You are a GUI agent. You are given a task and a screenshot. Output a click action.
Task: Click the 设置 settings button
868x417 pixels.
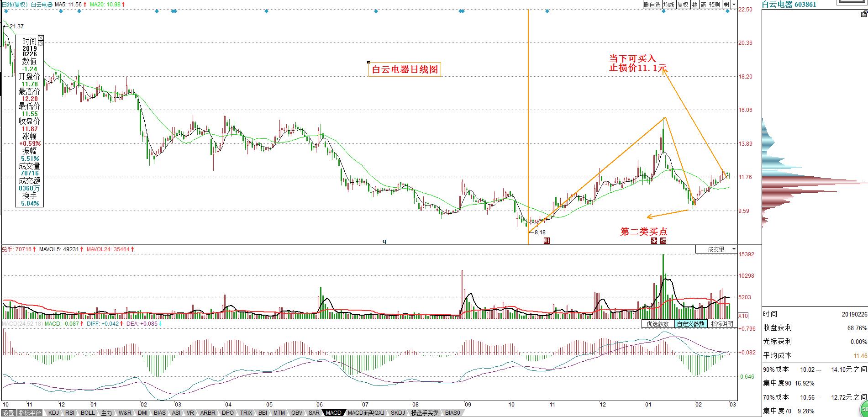pyautogui.click(x=8, y=413)
